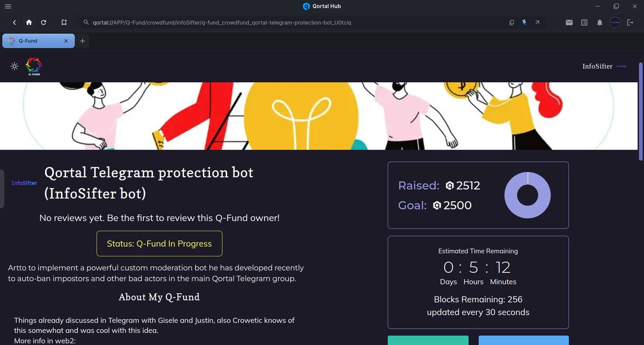Click the 'No reviews yet' review text
Screen dimensions: 644x345
(159, 218)
